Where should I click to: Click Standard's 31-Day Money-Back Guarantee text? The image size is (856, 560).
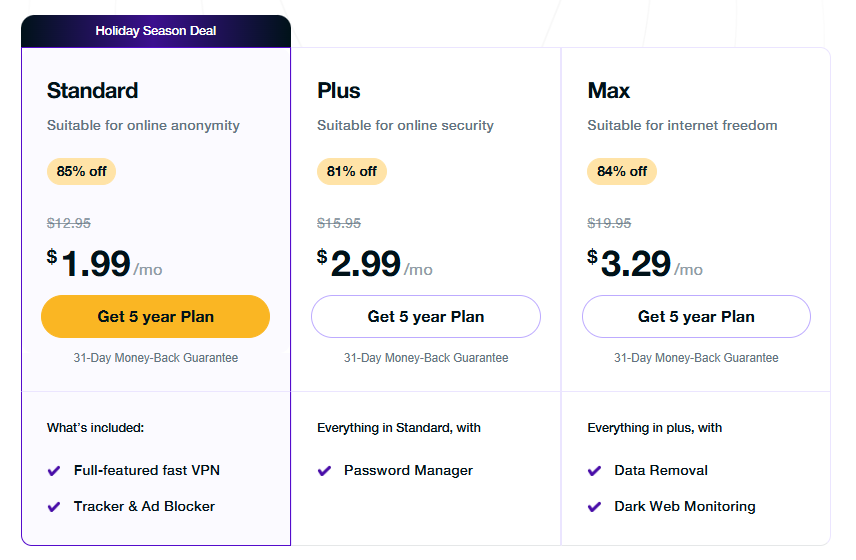[x=155, y=358]
